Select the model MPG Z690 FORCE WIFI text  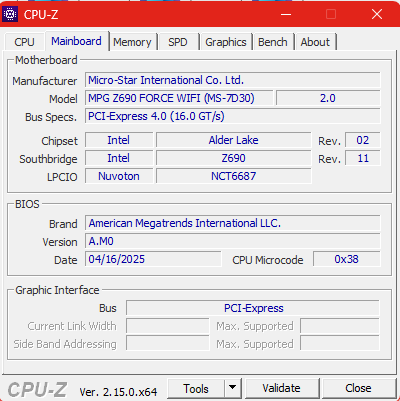coord(171,98)
